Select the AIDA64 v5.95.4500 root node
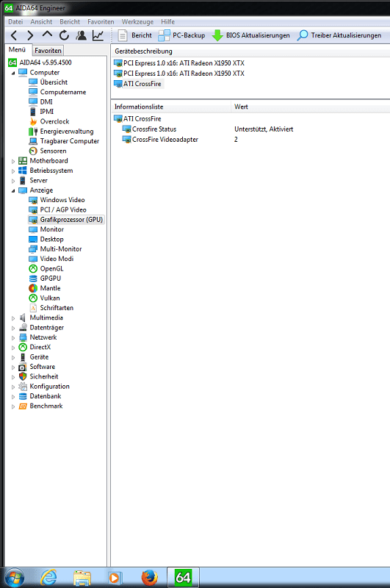390x588 pixels. click(40, 62)
